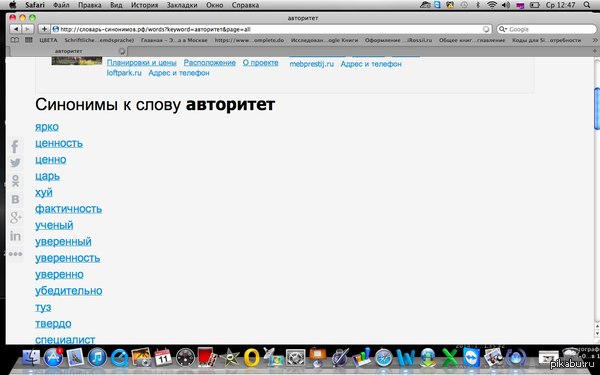
Task: Share page via Facebook sidebar icon
Action: pyautogui.click(x=15, y=147)
